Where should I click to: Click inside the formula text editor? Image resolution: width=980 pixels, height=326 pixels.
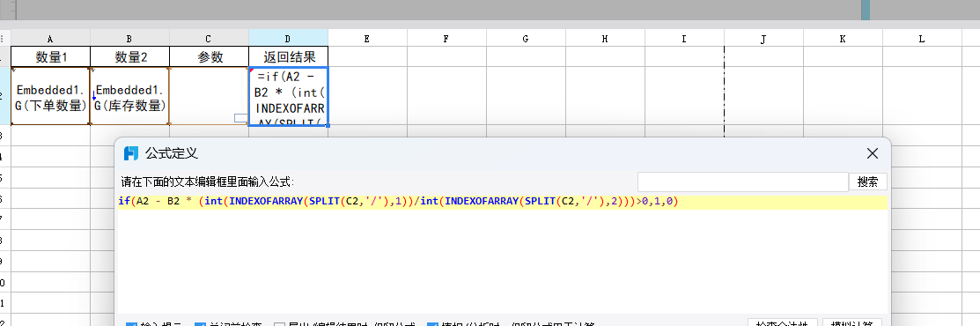click(x=502, y=254)
